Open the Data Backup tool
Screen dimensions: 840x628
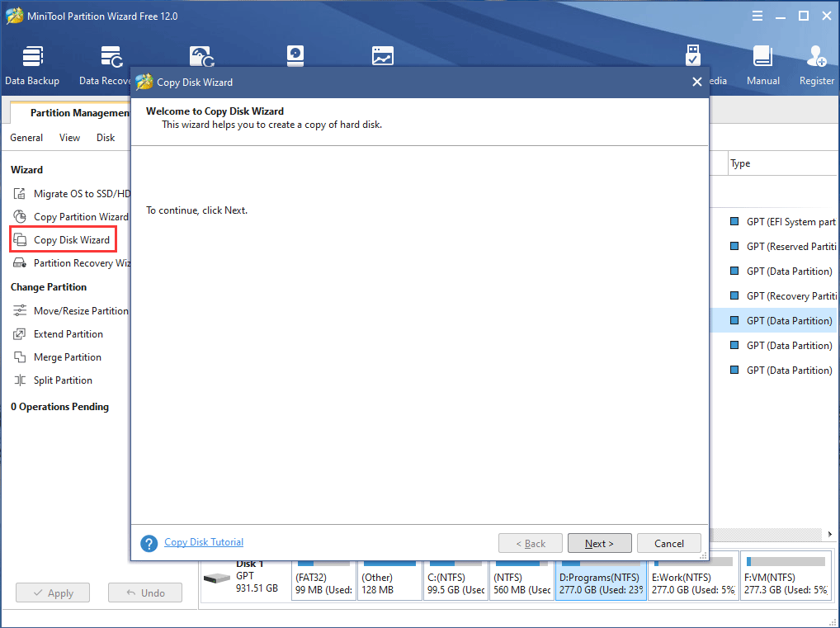(x=32, y=65)
